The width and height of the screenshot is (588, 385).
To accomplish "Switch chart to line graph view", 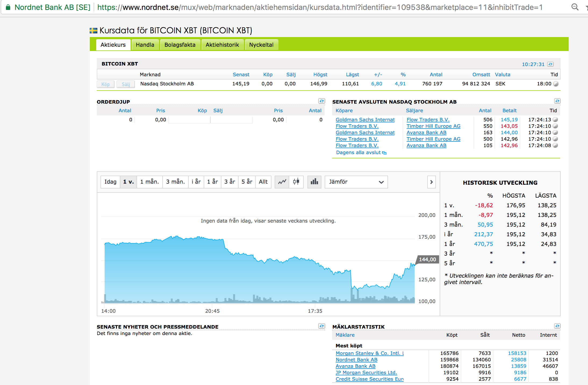I will click(282, 182).
